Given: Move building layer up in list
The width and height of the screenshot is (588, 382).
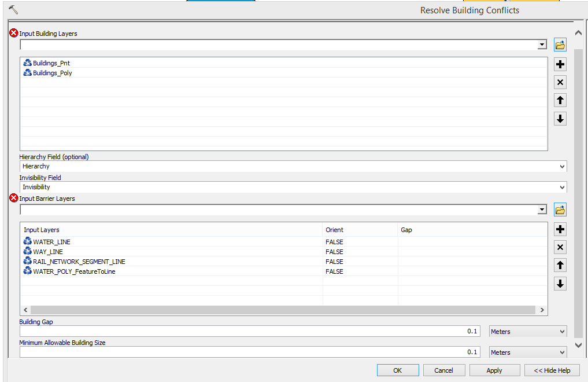Looking at the screenshot, I should click(560, 100).
